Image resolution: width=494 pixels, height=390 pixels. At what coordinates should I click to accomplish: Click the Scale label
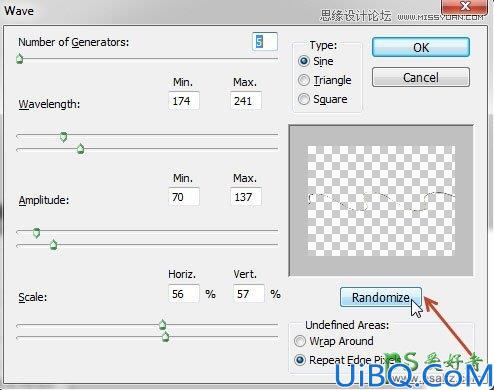click(32, 297)
